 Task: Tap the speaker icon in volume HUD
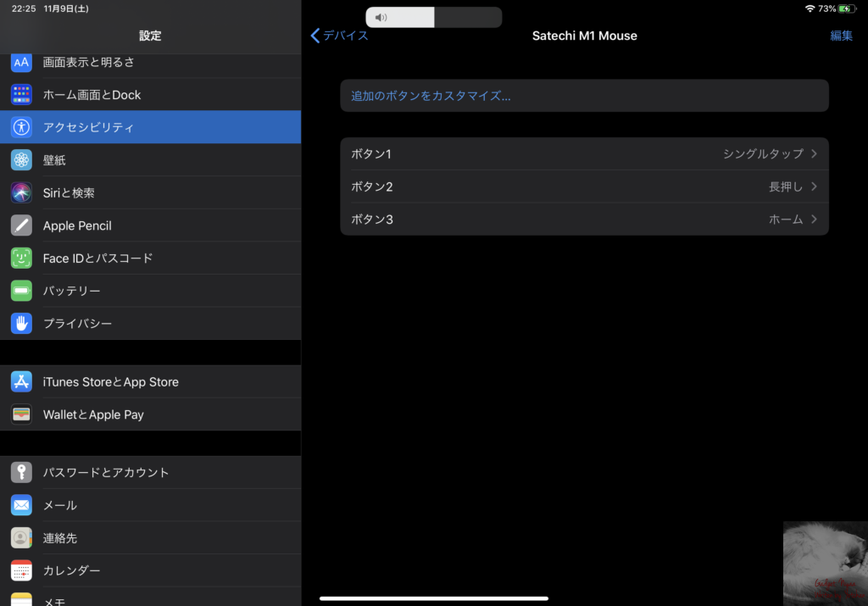381,18
